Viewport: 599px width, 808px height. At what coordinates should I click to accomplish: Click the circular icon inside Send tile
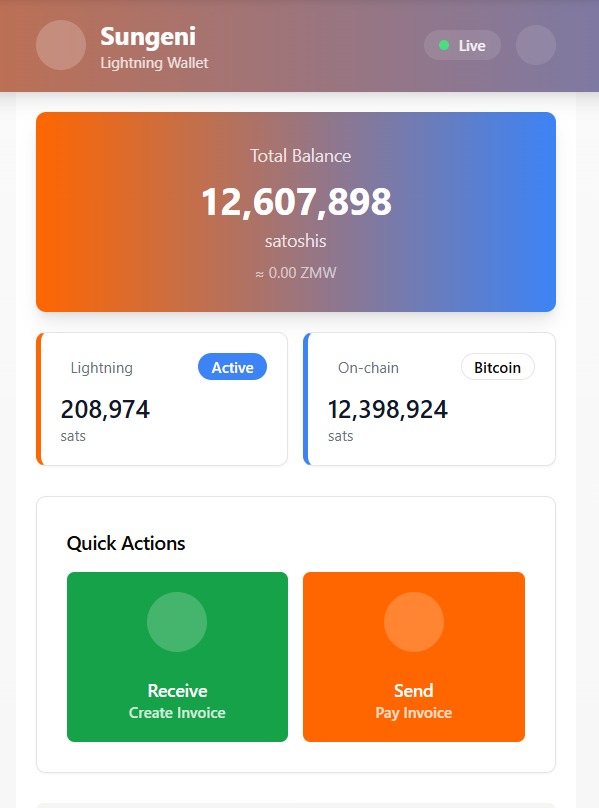click(x=413, y=622)
